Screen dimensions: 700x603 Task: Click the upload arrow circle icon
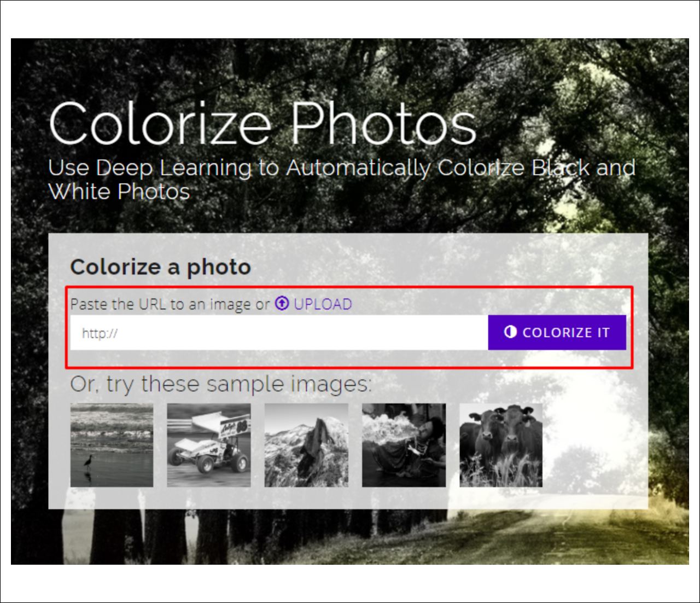(282, 303)
